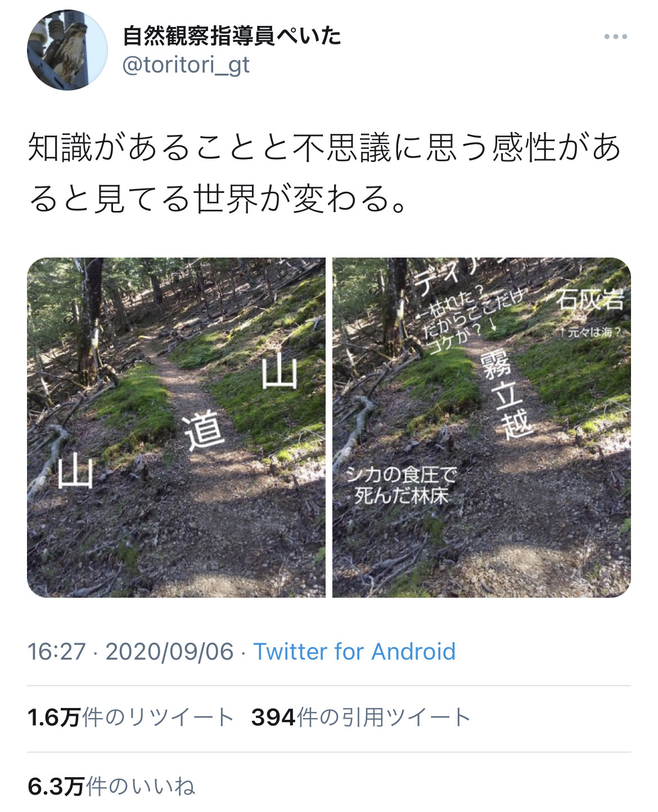Click the lower-left 山 label in left photo
The image size is (658, 812).
pos(75,471)
